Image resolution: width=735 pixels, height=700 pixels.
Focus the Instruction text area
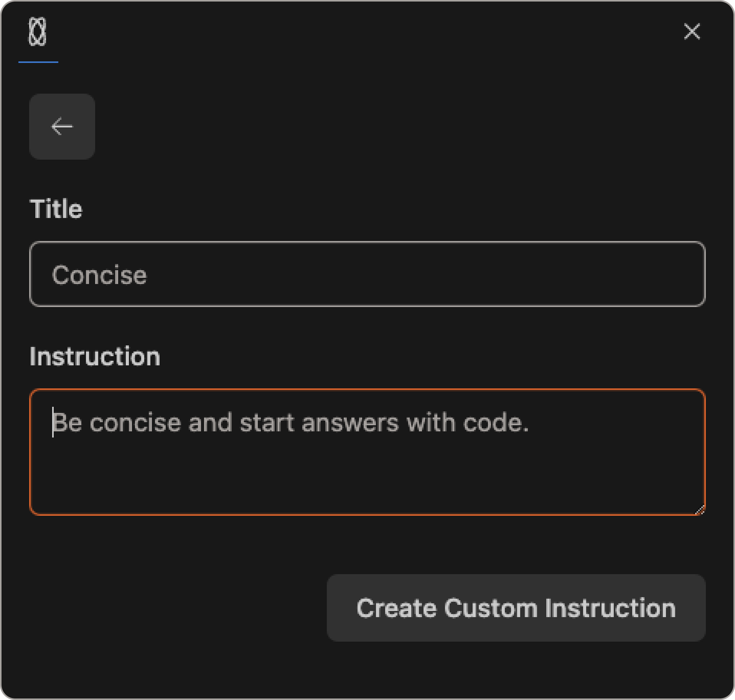(367, 452)
